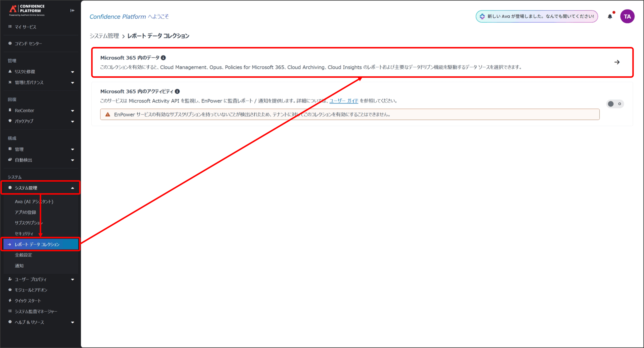Click info icon beside Microsoft 365 内のデータ
644x348 pixels.
(x=163, y=58)
